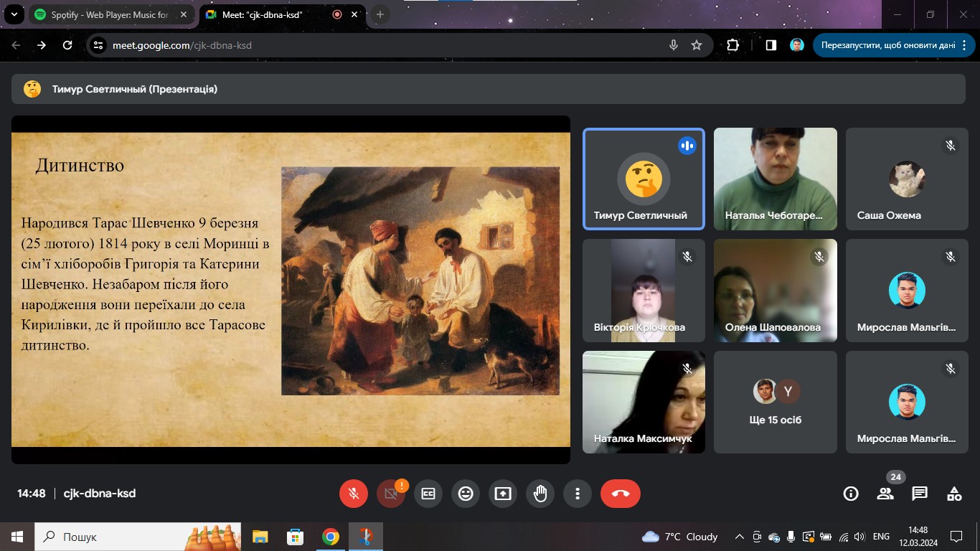Viewport: 980px width, 551px height.
Task: Raise your hand in the meeting
Action: click(540, 494)
